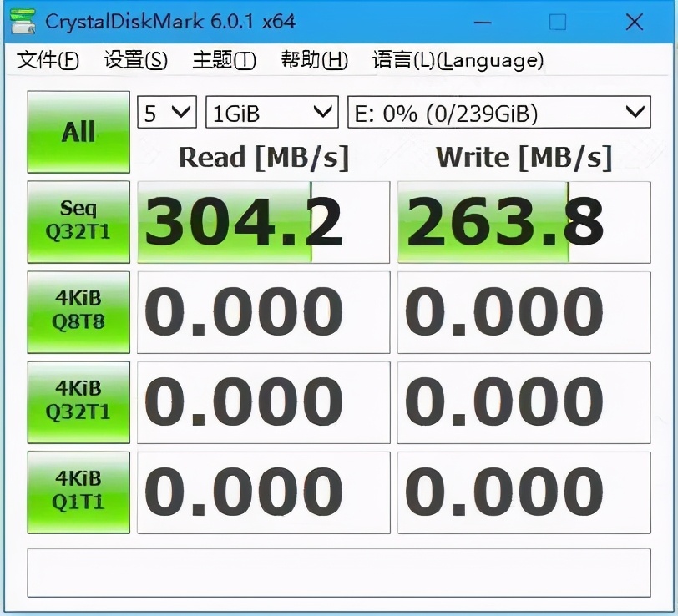Image resolution: width=678 pixels, height=616 pixels.
Task: Expand the test count dropdown showing 5
Action: pos(167,112)
